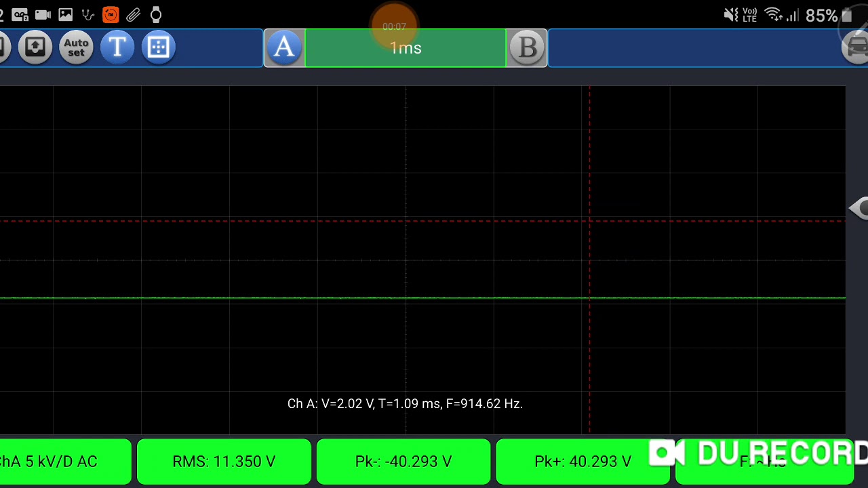
Task: Select channel B button
Action: click(x=527, y=48)
